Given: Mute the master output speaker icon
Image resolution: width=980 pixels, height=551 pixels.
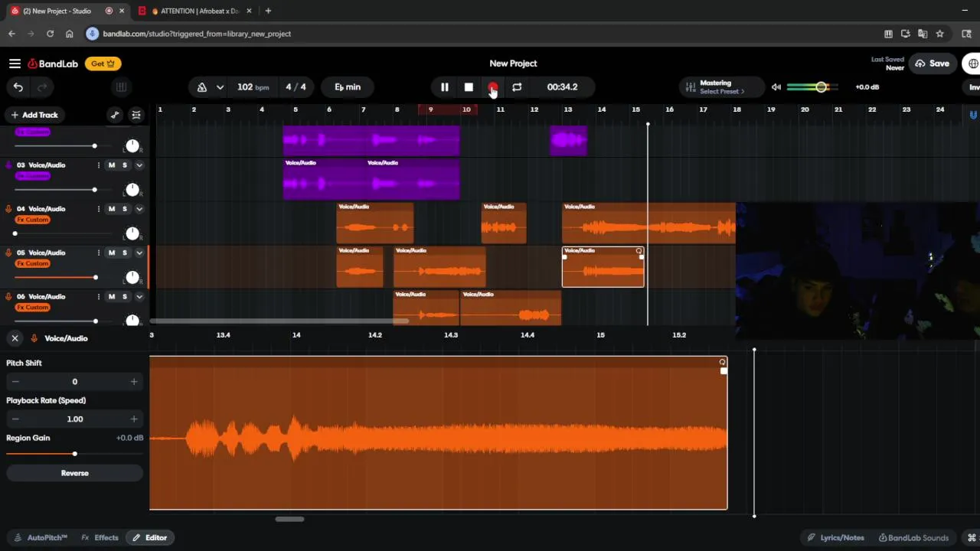Looking at the screenshot, I should [776, 87].
